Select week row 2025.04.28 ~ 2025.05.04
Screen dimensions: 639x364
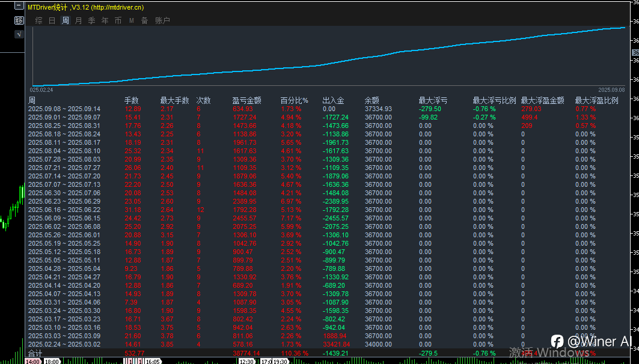tap(64, 268)
